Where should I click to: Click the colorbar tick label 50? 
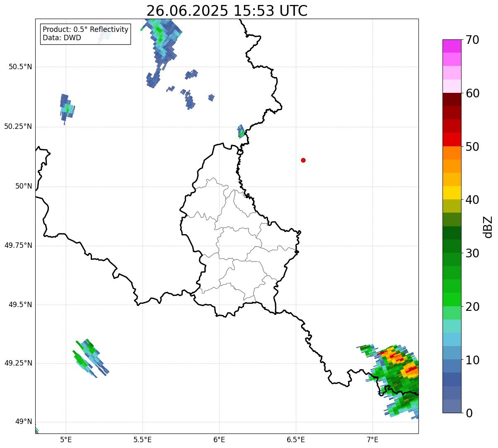click(x=472, y=147)
